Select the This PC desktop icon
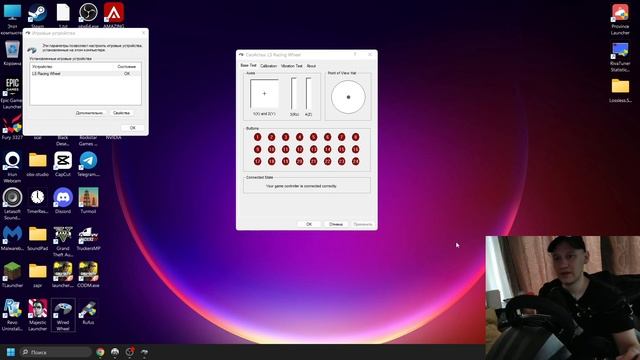The image size is (640, 360). tap(12, 18)
